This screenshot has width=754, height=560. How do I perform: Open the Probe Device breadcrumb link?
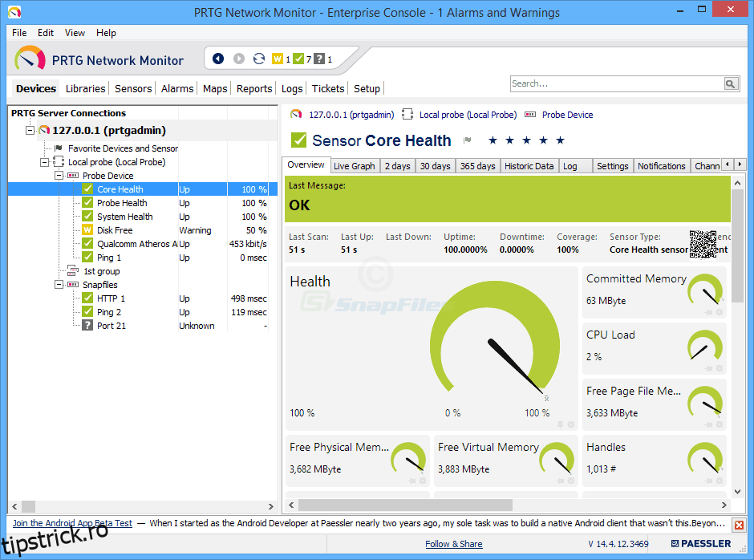click(x=567, y=115)
